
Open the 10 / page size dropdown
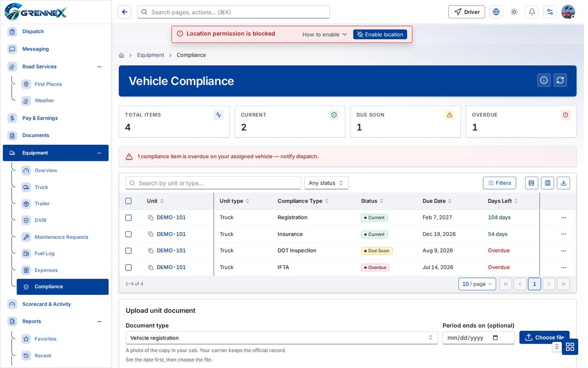[x=477, y=284]
